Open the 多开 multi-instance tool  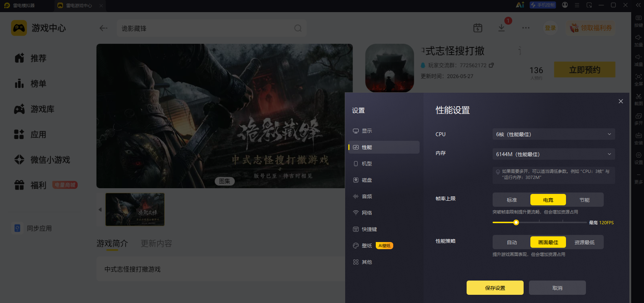point(638,119)
